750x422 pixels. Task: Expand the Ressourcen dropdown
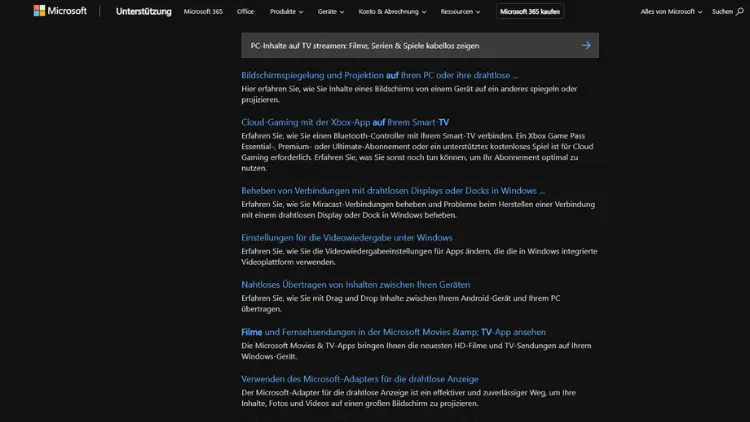pyautogui.click(x=460, y=11)
